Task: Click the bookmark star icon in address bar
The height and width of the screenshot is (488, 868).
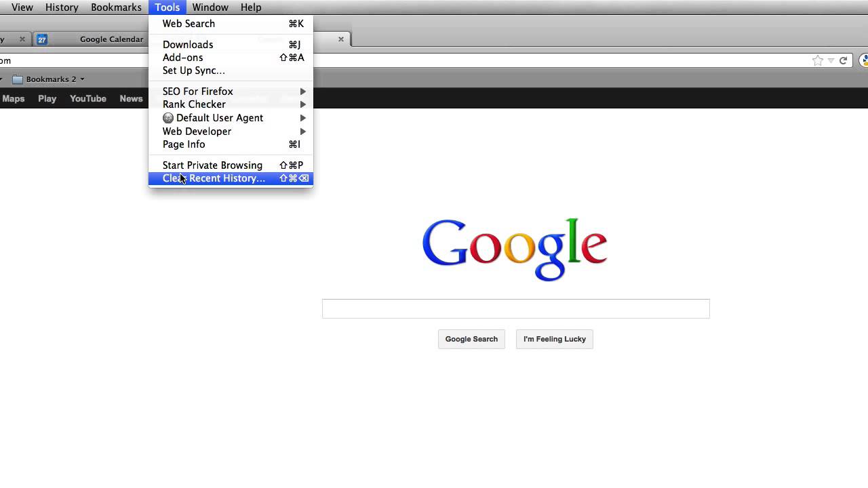Action: point(818,60)
